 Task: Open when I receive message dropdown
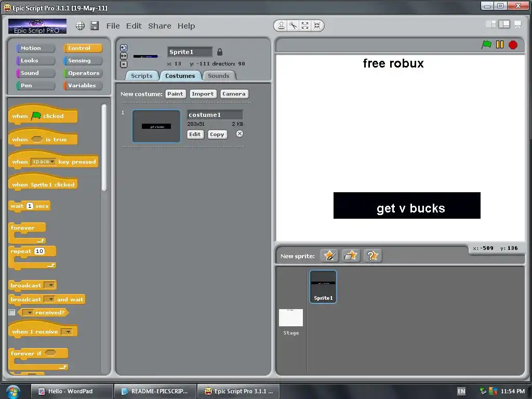(x=66, y=332)
